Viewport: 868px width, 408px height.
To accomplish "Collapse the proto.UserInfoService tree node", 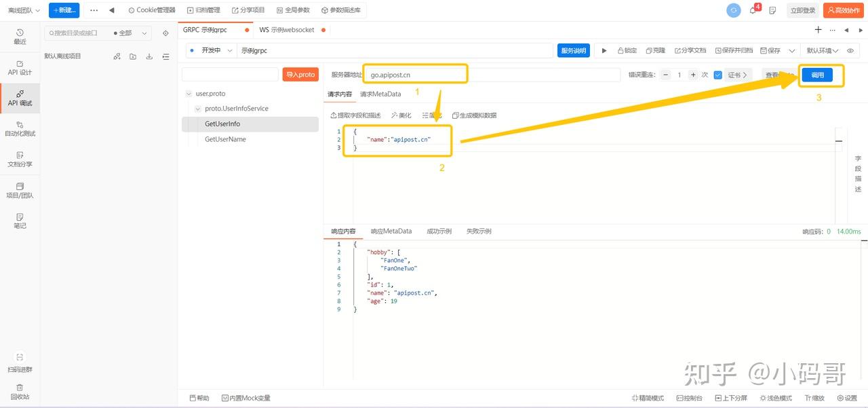I will 198,109.
